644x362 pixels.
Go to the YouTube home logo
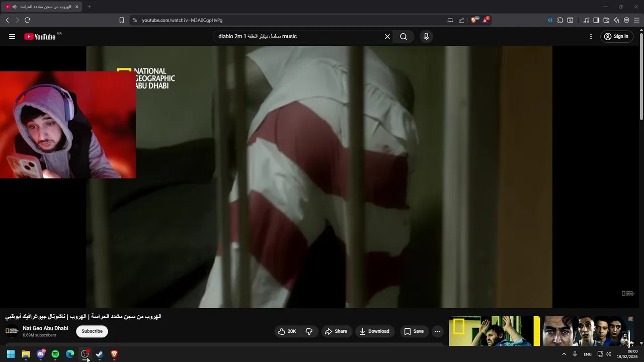click(x=40, y=36)
